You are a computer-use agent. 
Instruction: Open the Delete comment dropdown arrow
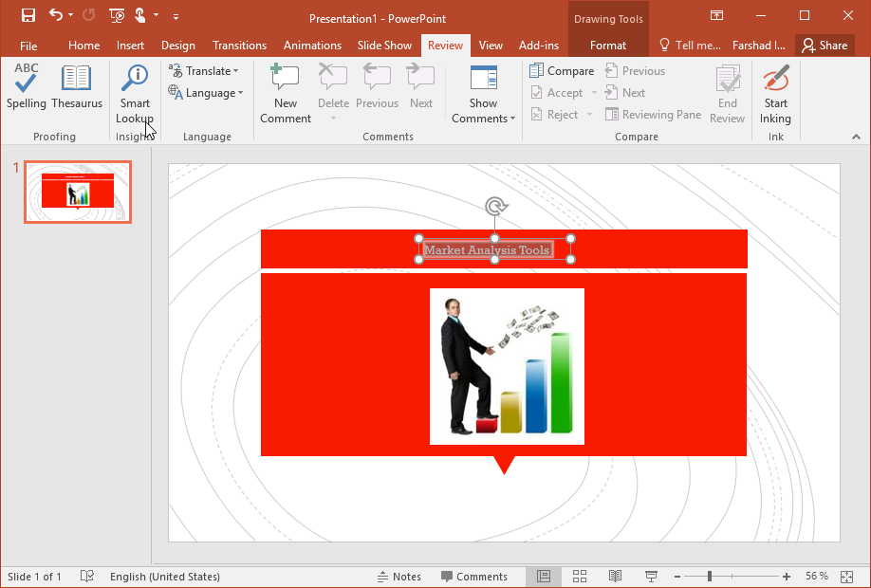333,118
